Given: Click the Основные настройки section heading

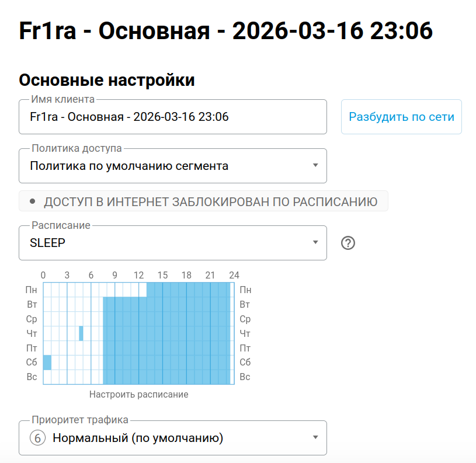Looking at the screenshot, I should coord(107,80).
